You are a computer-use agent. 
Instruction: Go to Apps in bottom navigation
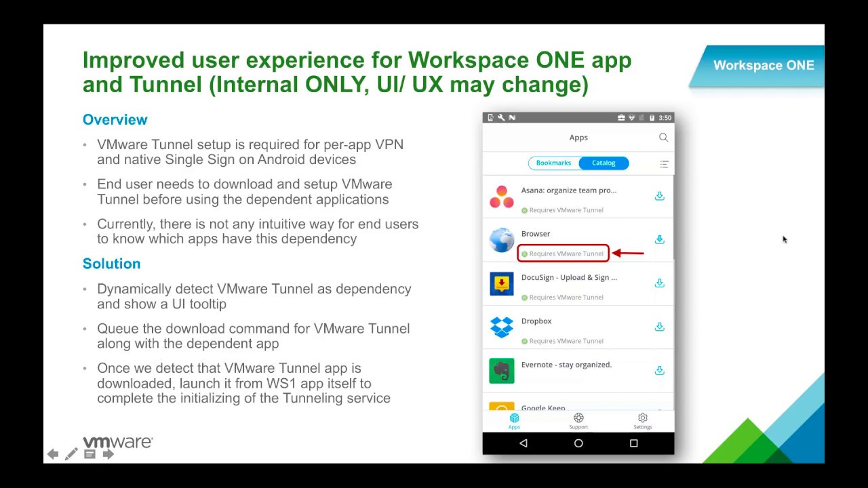(x=514, y=421)
